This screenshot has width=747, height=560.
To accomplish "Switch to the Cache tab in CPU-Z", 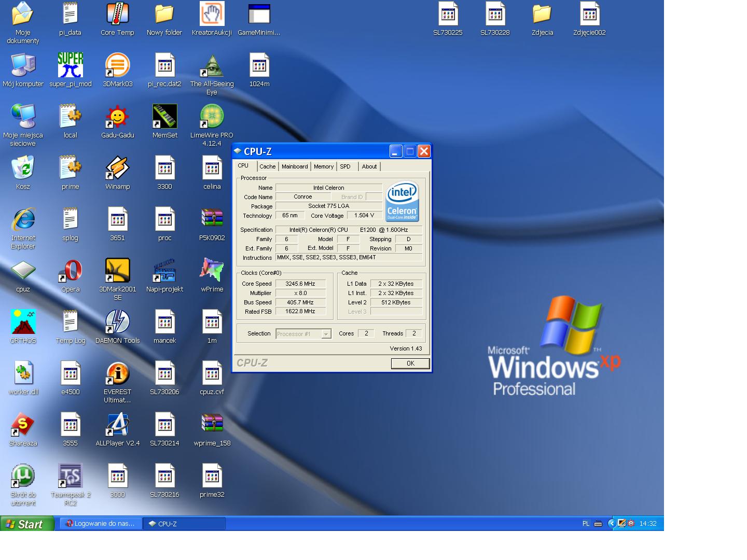I will click(268, 166).
